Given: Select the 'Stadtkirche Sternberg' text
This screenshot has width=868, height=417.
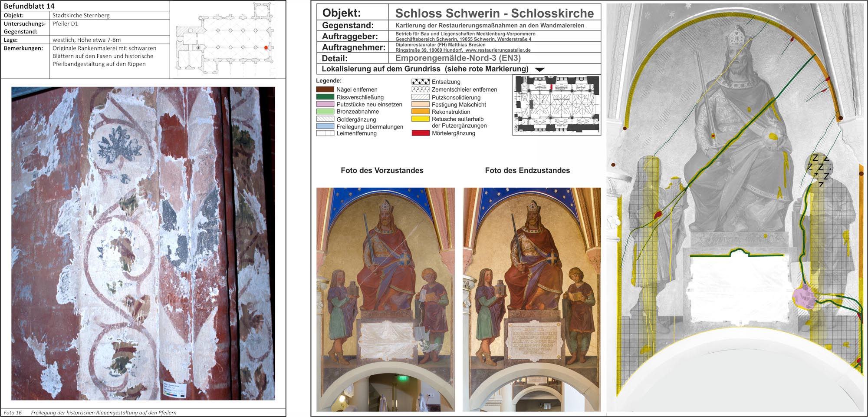Looking at the screenshot, I should coord(81,15).
